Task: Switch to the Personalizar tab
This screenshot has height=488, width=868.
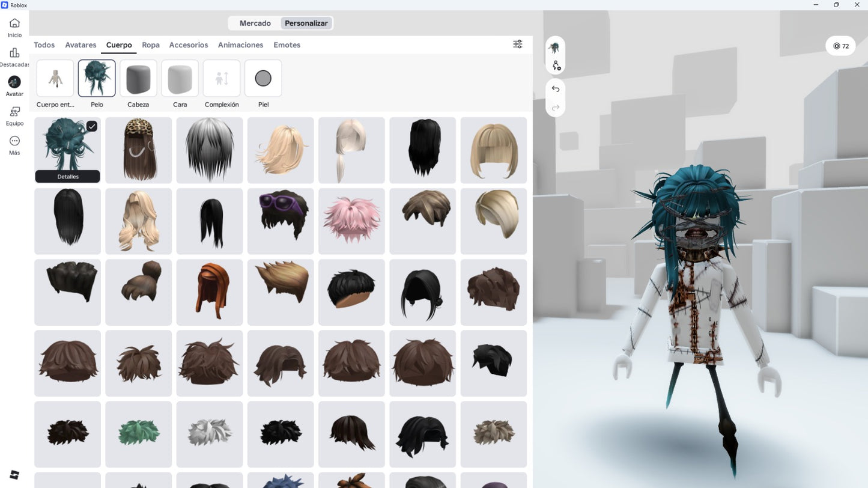Action: pos(306,23)
